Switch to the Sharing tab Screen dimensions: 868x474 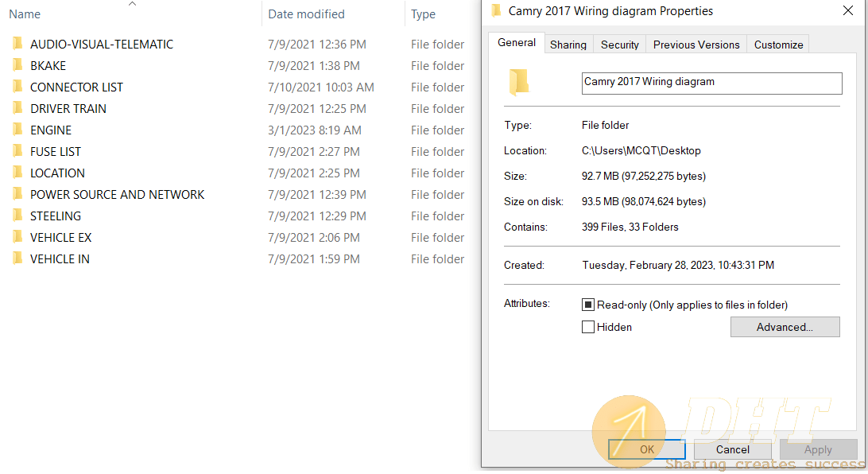[568, 45]
